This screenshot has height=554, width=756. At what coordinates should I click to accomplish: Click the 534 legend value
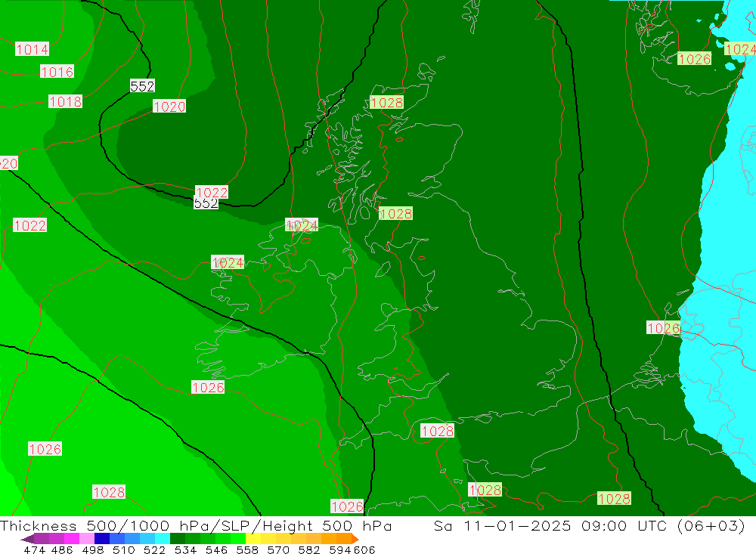pyautogui.click(x=185, y=549)
